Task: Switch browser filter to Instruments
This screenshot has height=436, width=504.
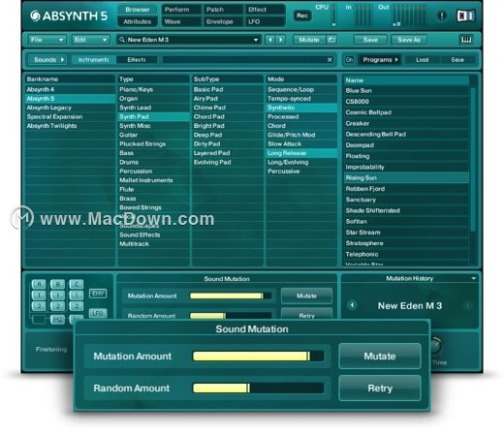Action: tap(93, 60)
